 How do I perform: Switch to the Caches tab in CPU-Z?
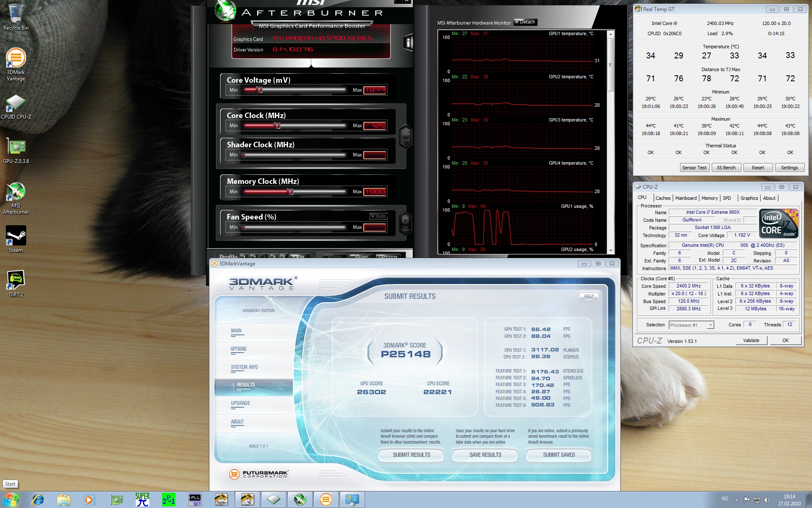[x=663, y=198]
